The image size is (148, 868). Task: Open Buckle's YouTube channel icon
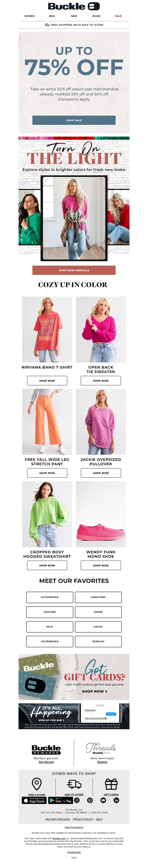(x=103, y=800)
